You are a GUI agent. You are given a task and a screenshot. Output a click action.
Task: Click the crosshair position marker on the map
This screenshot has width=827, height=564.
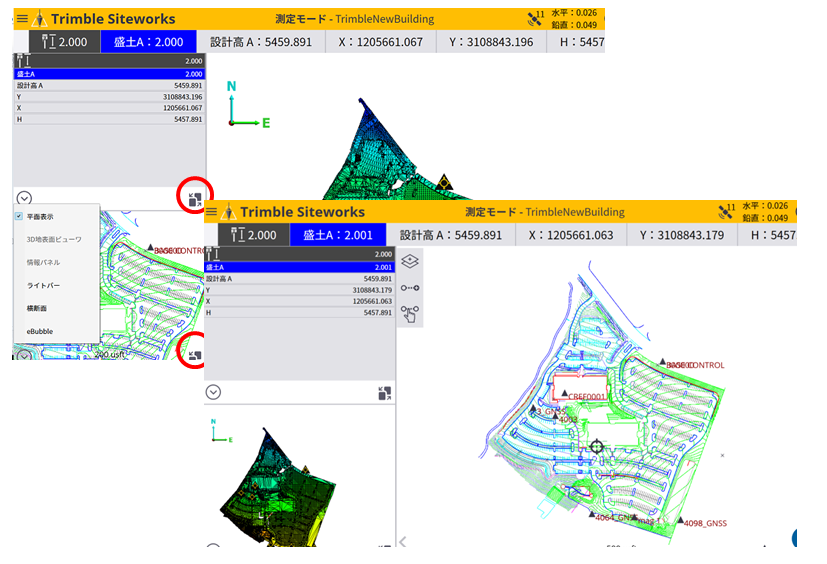point(597,447)
